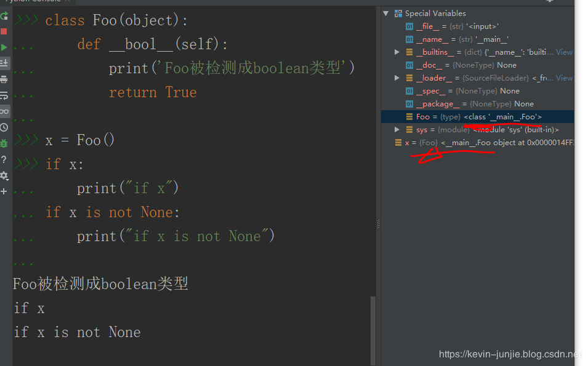
Task: Expand the sys module variable
Action: click(x=397, y=129)
